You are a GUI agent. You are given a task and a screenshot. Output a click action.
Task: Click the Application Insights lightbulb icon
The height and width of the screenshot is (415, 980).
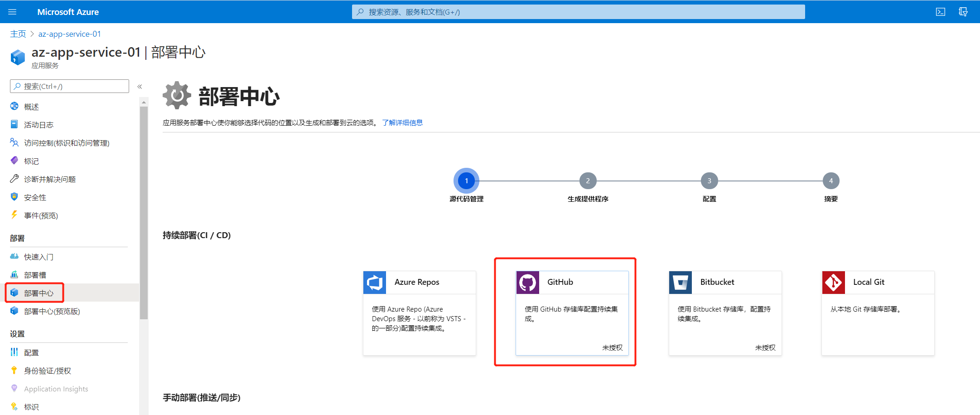(x=14, y=388)
